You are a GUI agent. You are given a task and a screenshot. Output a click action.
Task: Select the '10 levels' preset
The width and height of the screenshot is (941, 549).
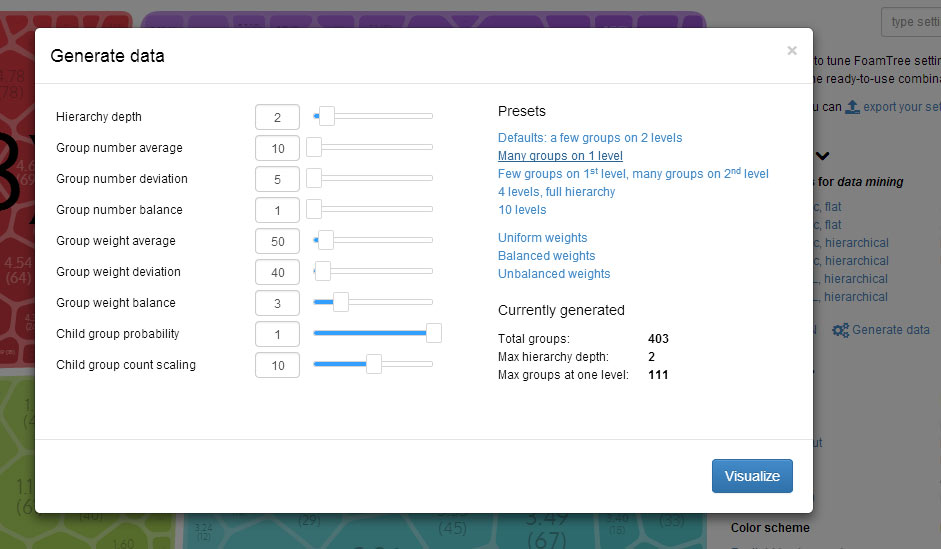click(522, 210)
